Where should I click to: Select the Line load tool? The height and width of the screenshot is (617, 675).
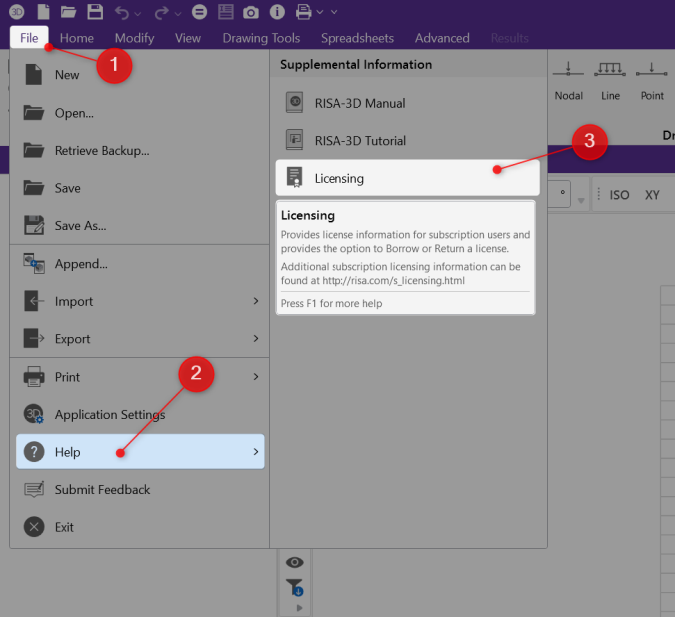click(610, 81)
